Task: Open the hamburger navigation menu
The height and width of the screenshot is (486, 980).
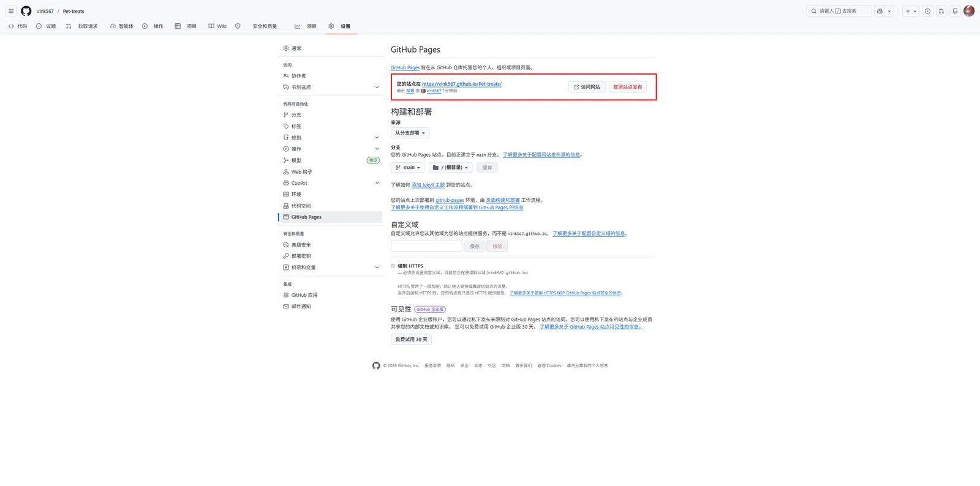Action: (11, 11)
